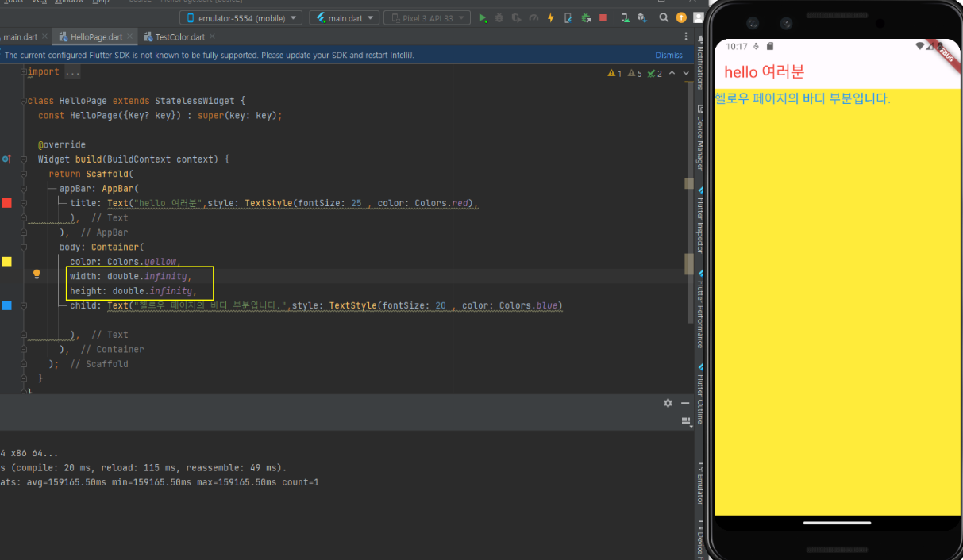Open run panel settings gear icon
Screen dimensions: 963x560
pos(668,403)
